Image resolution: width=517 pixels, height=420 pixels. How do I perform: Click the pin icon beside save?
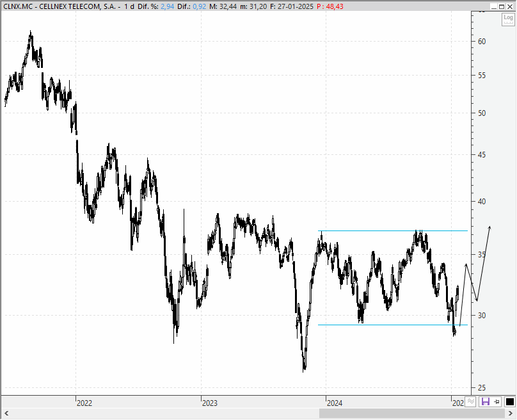[x=497, y=402]
